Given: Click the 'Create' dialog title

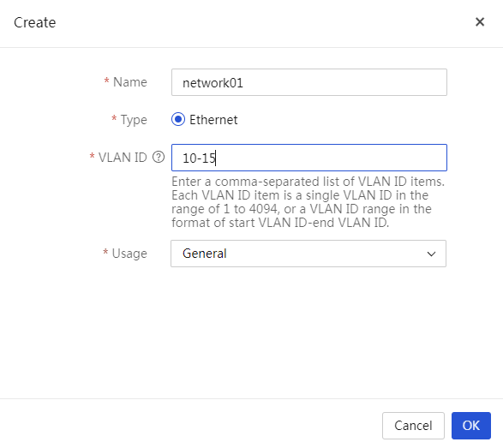Looking at the screenshot, I should (34, 22).
